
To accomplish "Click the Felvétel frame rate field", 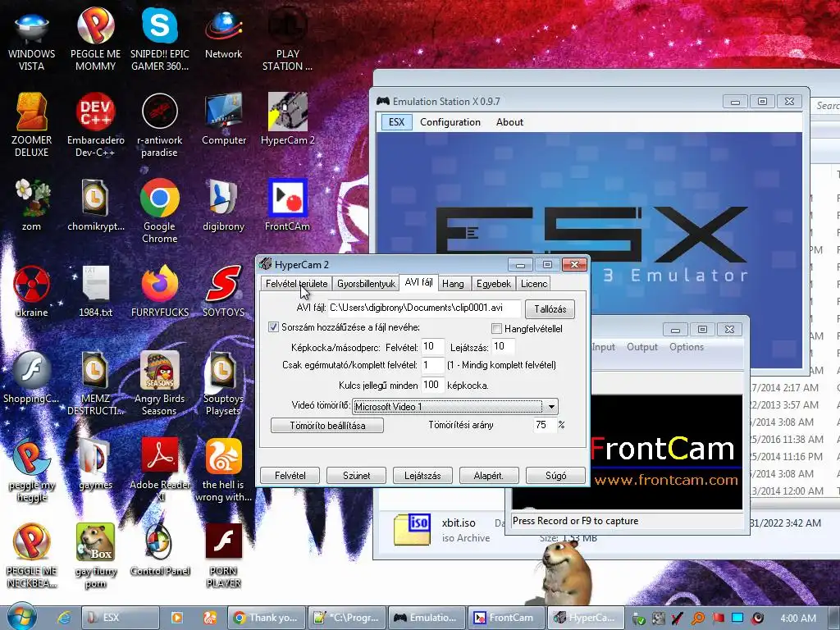I will click(x=433, y=347).
